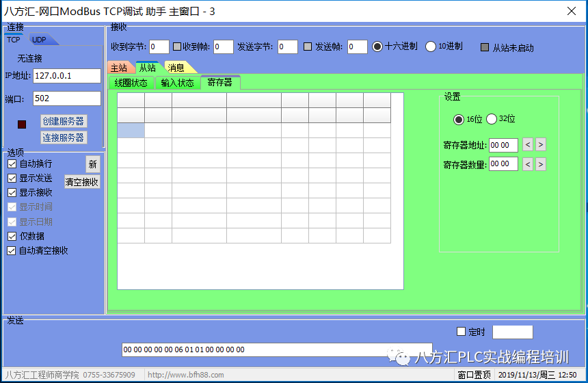
Task: Clear received data with 清空接收
Action: tap(82, 182)
